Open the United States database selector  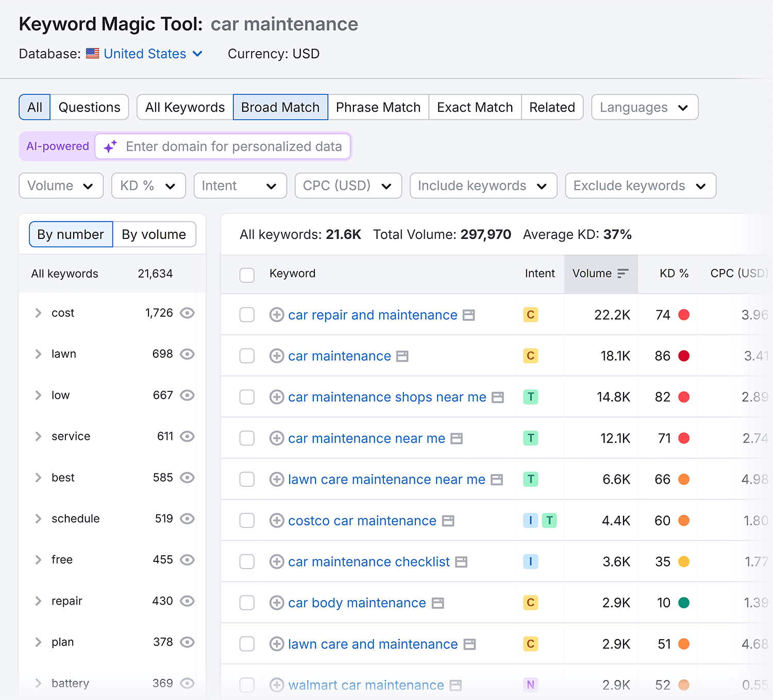(144, 54)
